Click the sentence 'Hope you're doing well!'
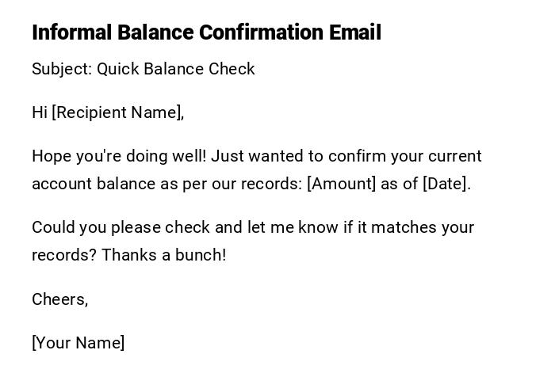This screenshot has height=392, width=555. click(x=119, y=156)
